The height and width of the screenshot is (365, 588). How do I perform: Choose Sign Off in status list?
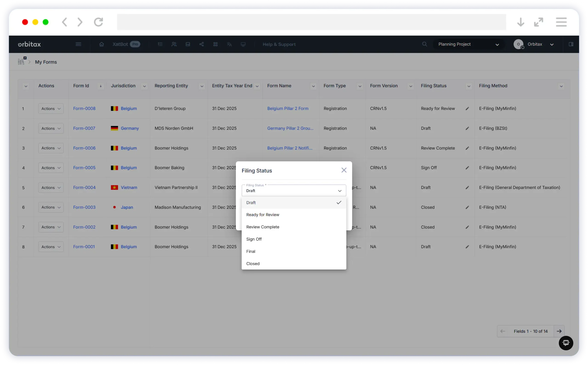(294, 239)
